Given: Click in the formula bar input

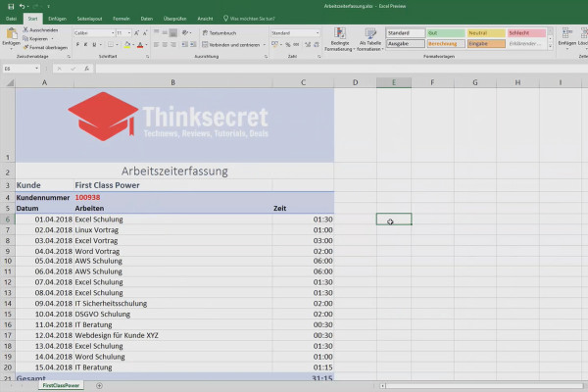Looking at the screenshot, I should click(340, 69).
